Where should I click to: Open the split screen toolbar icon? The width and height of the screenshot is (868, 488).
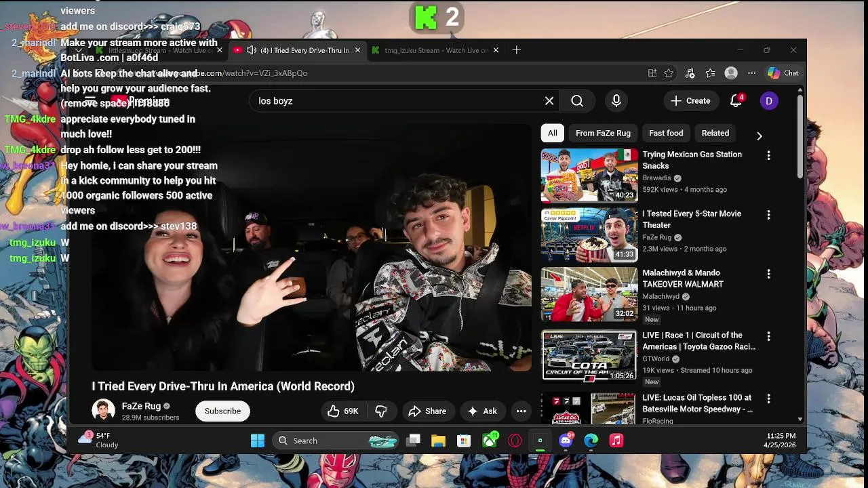pyautogui.click(x=652, y=73)
